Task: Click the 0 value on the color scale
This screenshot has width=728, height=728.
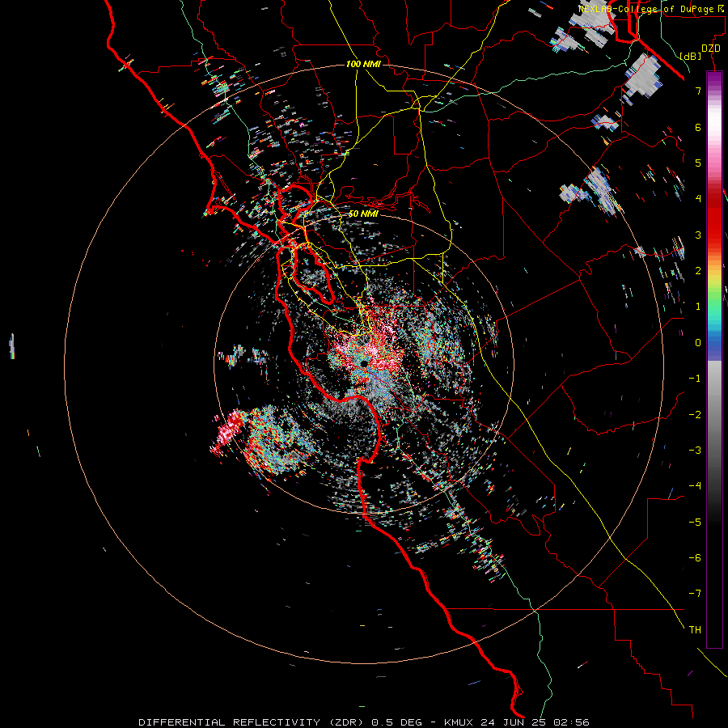Action: click(x=698, y=343)
